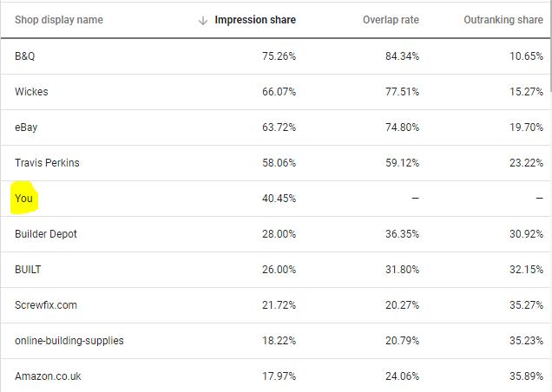The image size is (552, 392).
Task: Click the sort arrow beside Impression share
Action: pos(203,20)
